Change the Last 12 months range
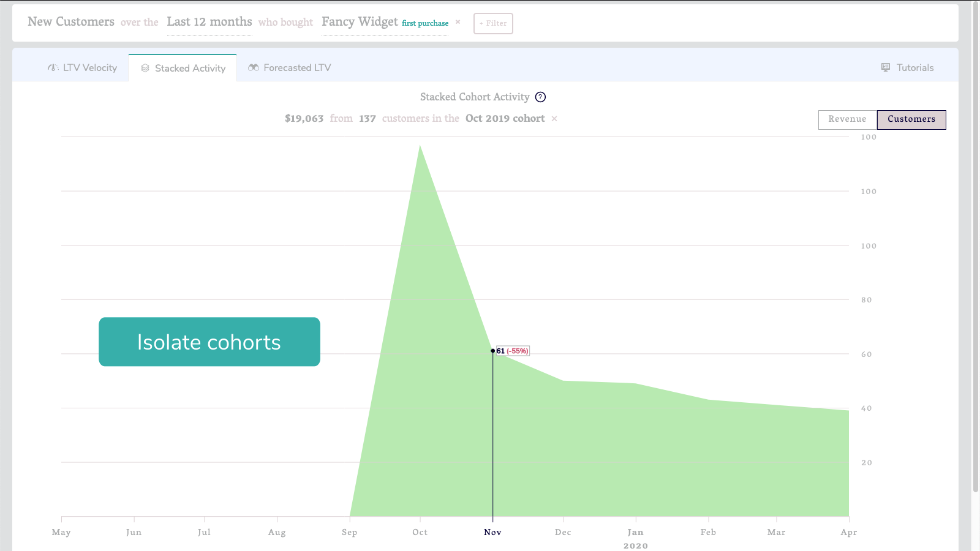980x551 pixels. pos(209,22)
